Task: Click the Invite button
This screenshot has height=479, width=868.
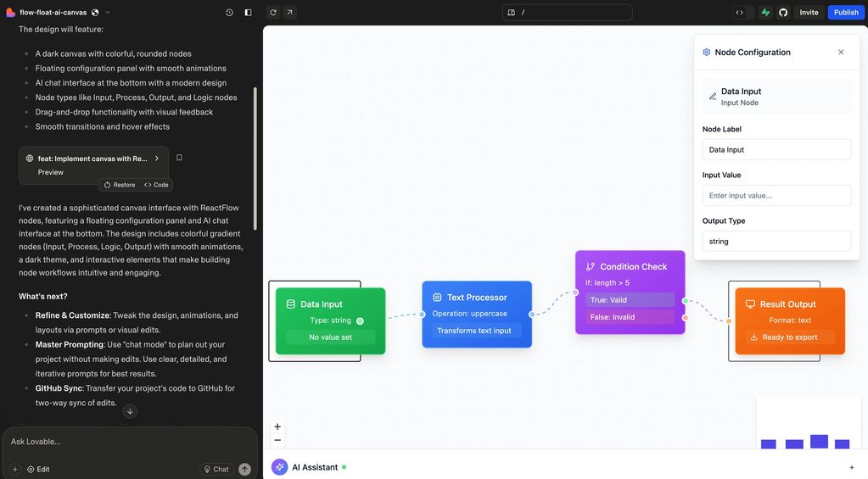Action: (x=809, y=13)
